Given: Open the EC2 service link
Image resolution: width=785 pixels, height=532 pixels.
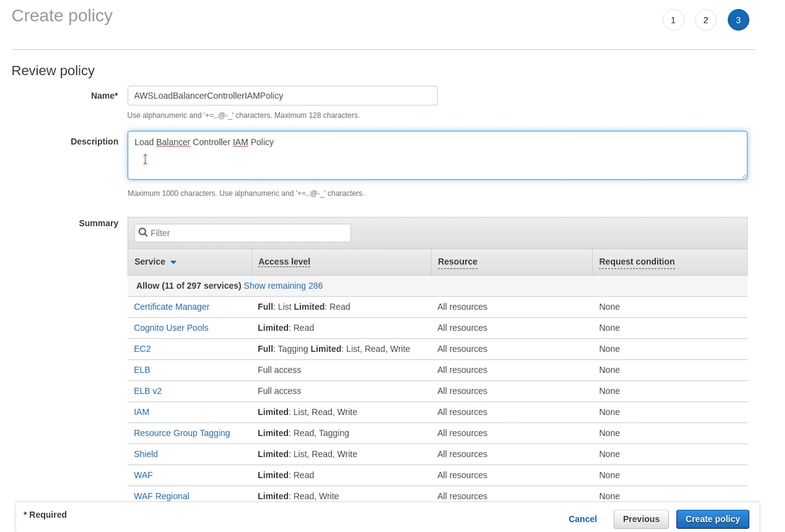Looking at the screenshot, I should click(142, 349).
